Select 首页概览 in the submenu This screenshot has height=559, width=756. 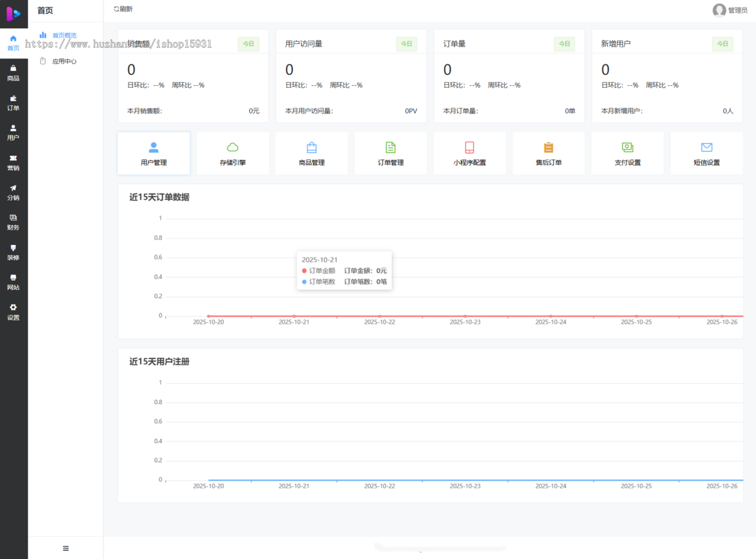click(x=65, y=35)
